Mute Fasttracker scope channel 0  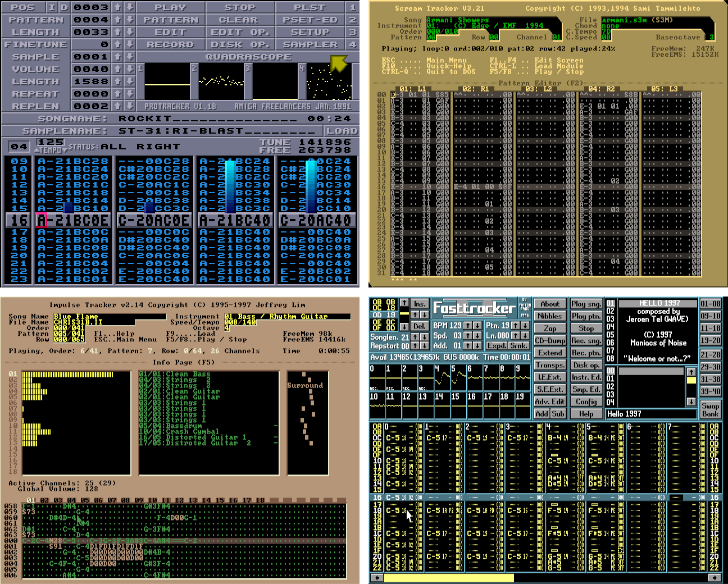pyautogui.click(x=376, y=377)
